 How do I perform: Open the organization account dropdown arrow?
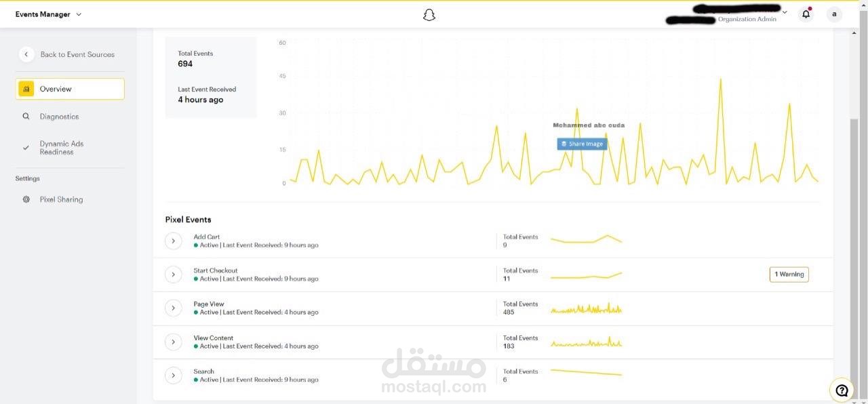785,12
